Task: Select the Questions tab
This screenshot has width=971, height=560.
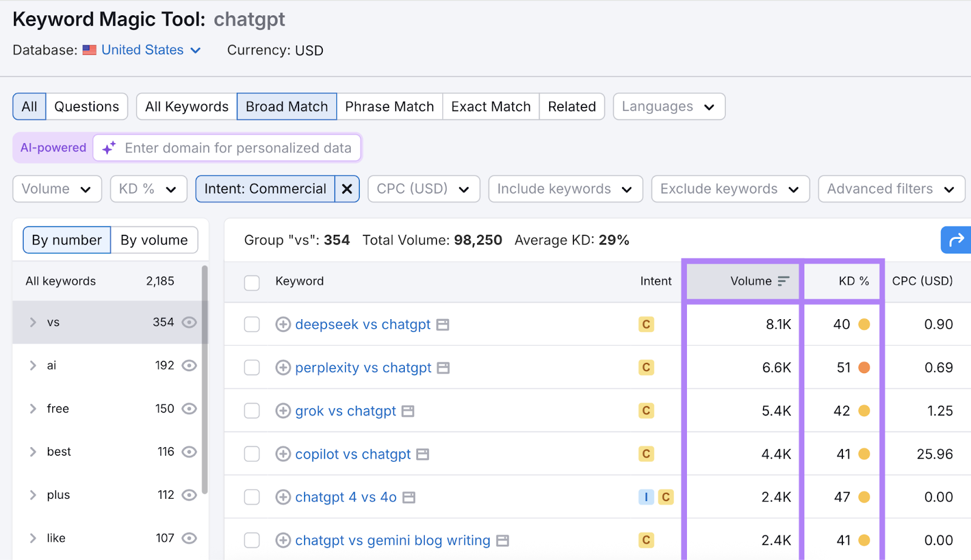Action: click(x=86, y=106)
